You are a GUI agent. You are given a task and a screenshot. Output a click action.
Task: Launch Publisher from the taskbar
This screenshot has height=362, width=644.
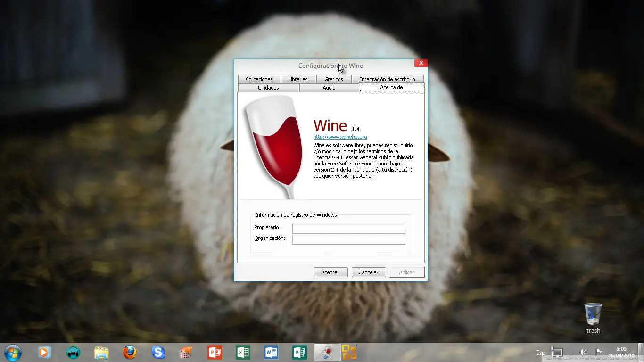point(299,352)
